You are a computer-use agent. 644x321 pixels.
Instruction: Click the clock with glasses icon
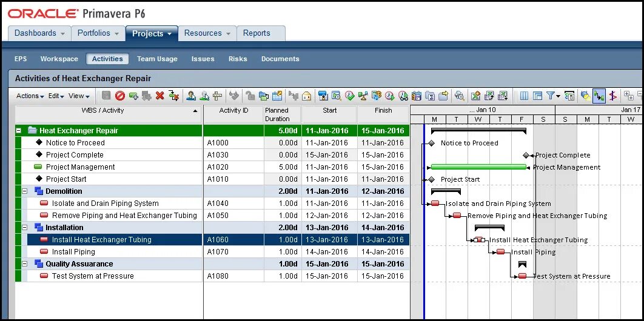(403, 96)
